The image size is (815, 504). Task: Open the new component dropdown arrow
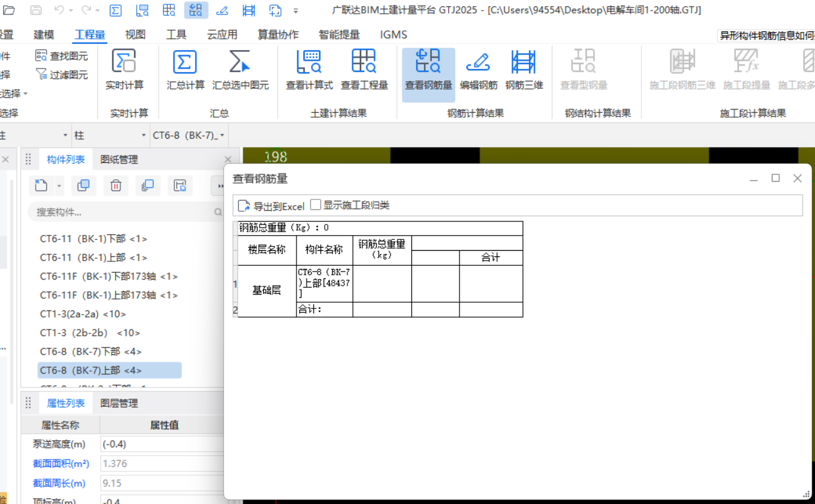click(60, 186)
